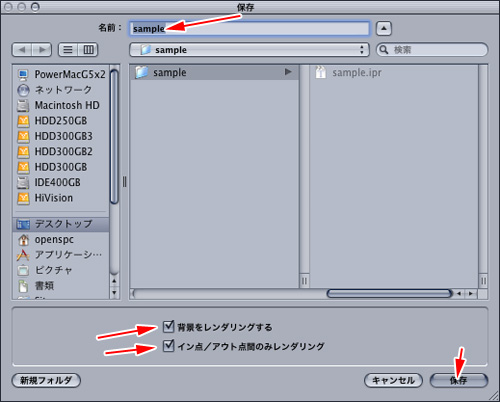Toggle 背景をレンダリングする checkbox
Image resolution: width=500 pixels, height=402 pixels.
click(168, 327)
